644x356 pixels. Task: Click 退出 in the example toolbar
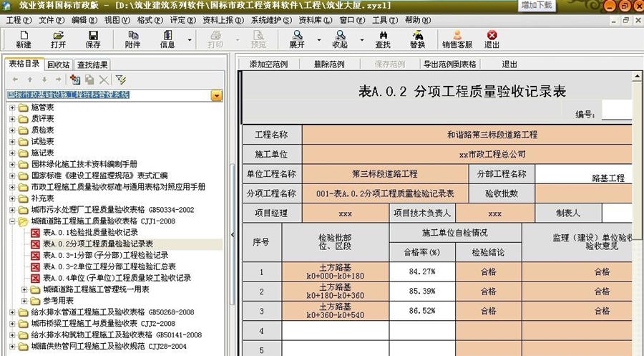point(509,64)
